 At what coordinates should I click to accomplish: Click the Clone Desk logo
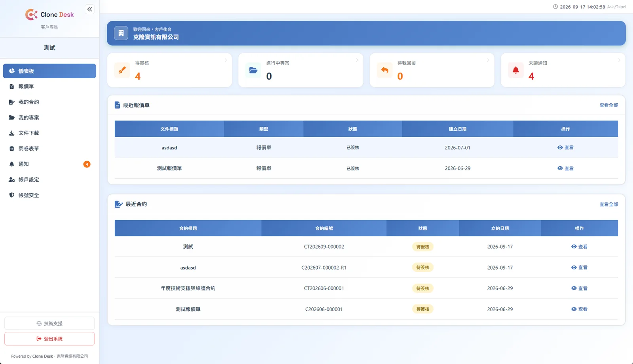pyautogui.click(x=49, y=15)
